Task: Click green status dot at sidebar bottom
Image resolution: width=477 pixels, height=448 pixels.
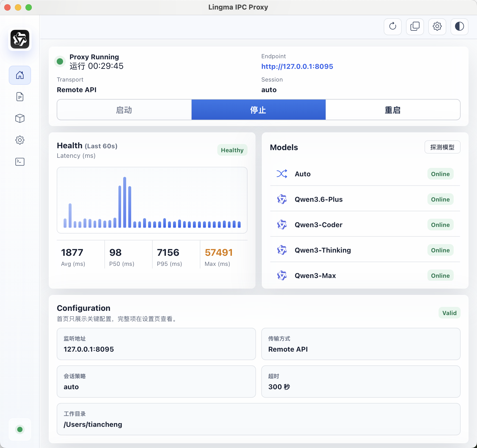Action: tap(20, 429)
